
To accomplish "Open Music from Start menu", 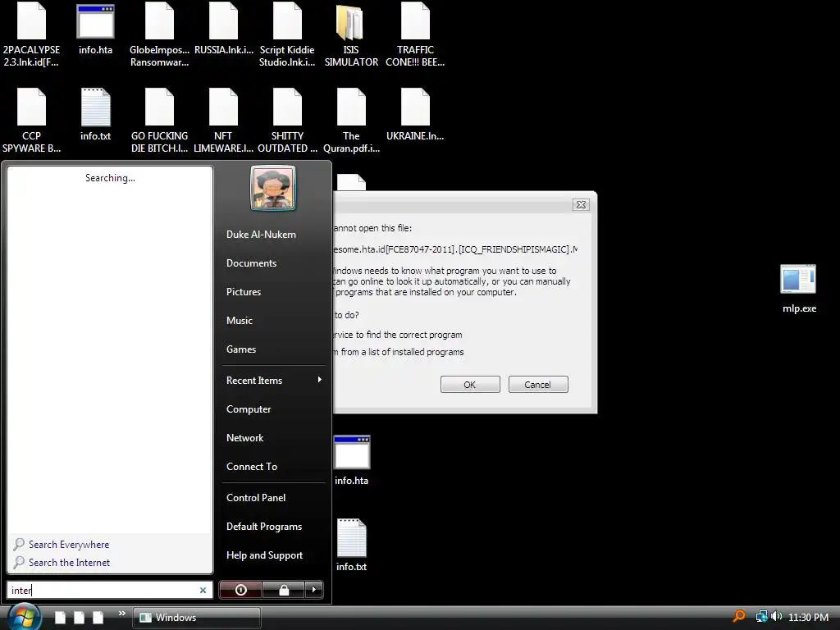I will [x=239, y=321].
